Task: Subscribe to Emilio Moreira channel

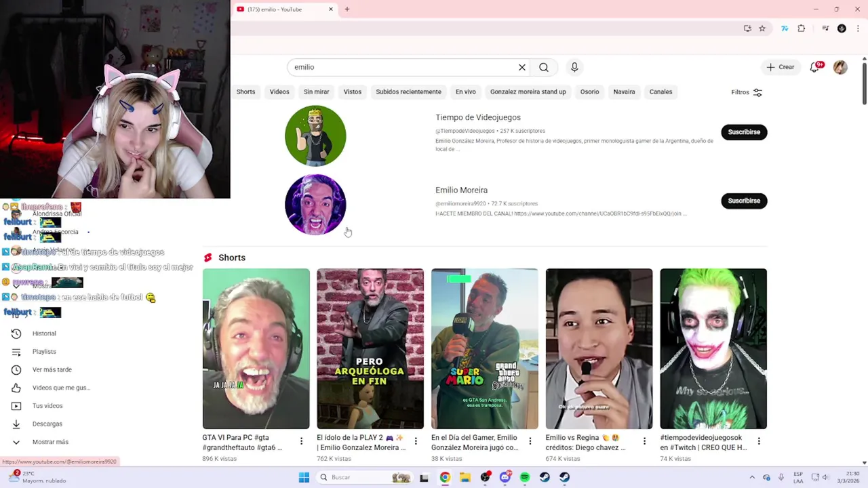Action: 744,201
